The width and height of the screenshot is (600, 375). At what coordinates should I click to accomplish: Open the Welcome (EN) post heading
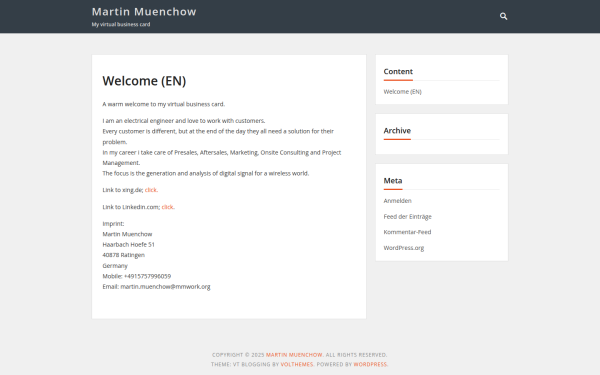pyautogui.click(x=144, y=81)
